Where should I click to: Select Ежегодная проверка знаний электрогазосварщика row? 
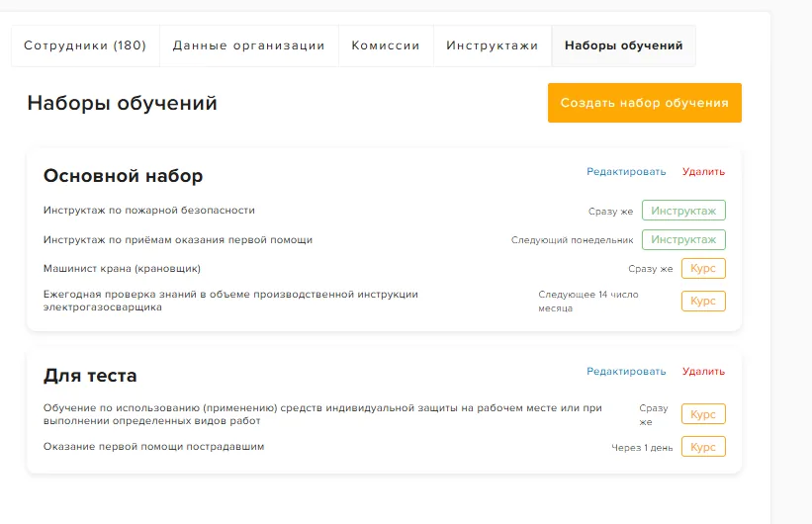[385, 301]
